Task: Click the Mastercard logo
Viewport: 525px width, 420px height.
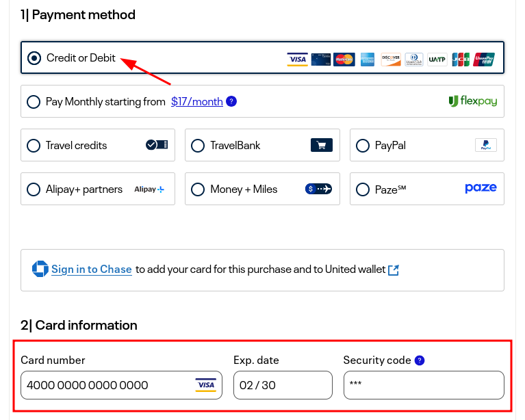Action: pyautogui.click(x=344, y=60)
